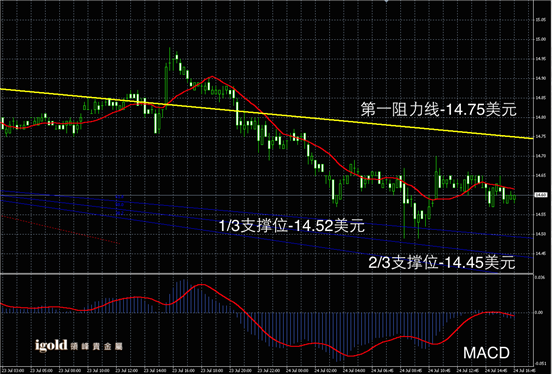Select the yellow resistance trend line

click(266, 114)
